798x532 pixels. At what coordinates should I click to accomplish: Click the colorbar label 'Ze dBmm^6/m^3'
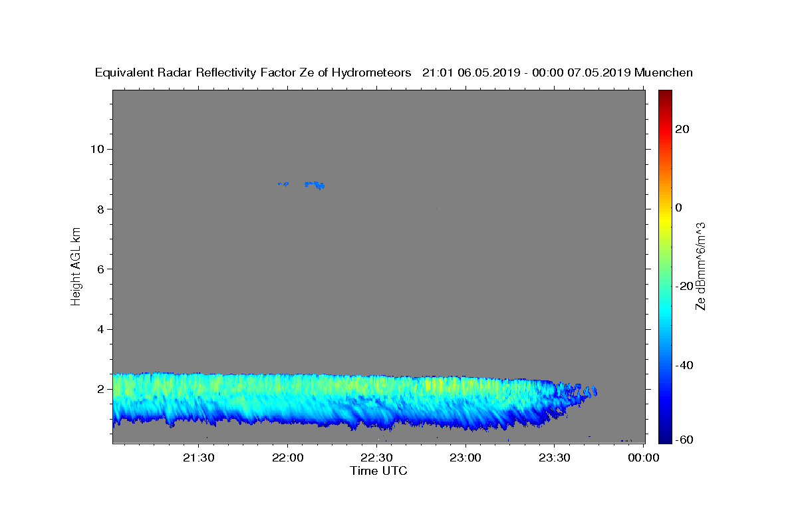tap(700, 266)
